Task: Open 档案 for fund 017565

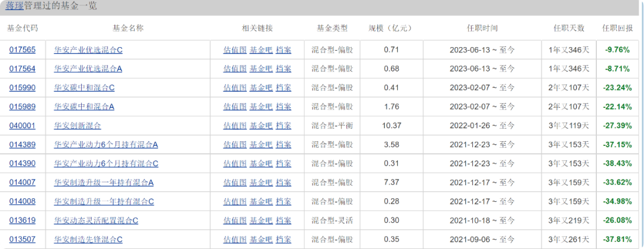Action: point(283,50)
